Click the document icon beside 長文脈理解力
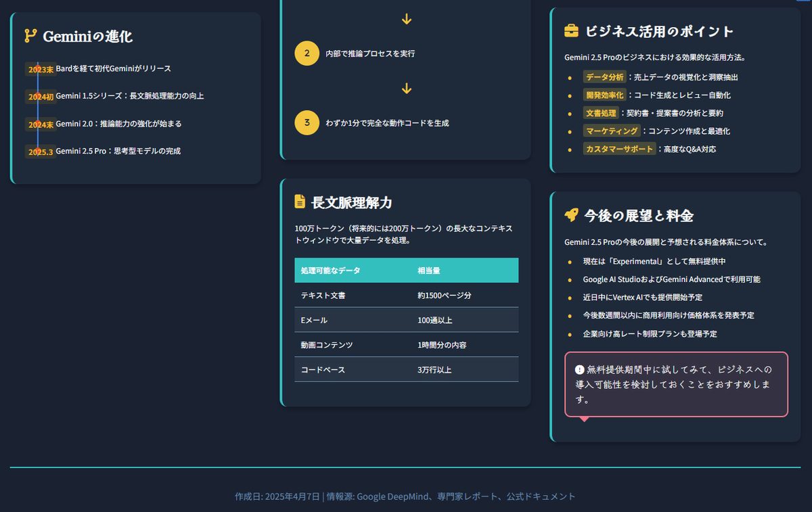The width and height of the screenshot is (812, 512). pos(300,202)
